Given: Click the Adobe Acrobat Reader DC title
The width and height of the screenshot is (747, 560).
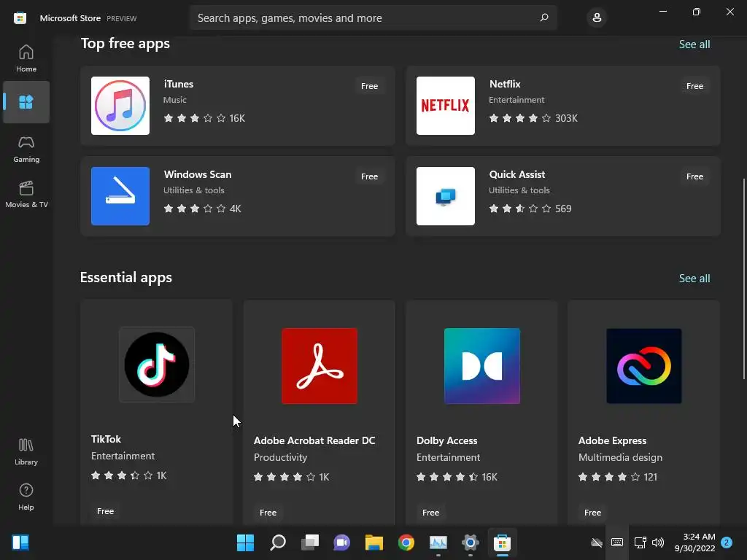Looking at the screenshot, I should point(314,440).
